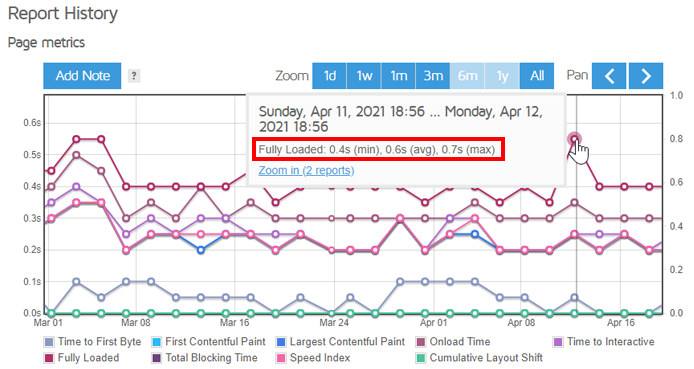The image size is (694, 369).
Task: Set zoom to 1d
Action: 329,76
